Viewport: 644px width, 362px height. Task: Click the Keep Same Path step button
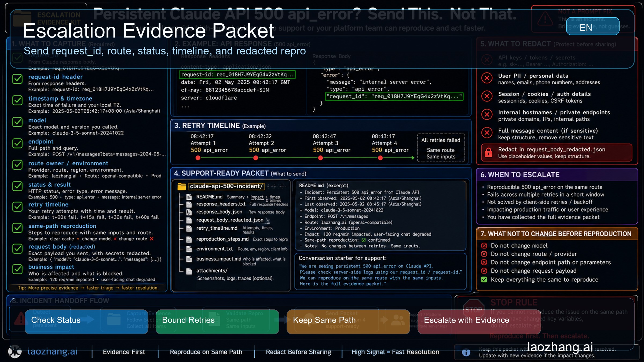point(348,322)
